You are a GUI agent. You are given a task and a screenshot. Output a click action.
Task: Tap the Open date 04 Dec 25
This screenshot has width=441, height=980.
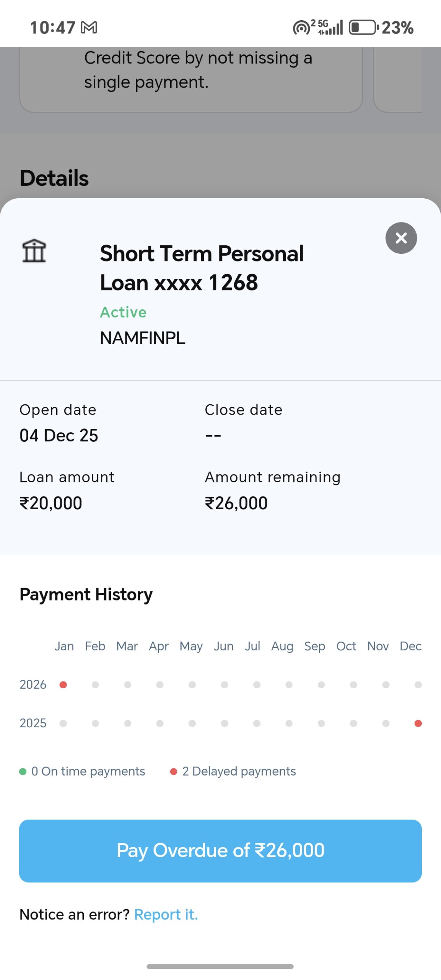click(x=59, y=435)
